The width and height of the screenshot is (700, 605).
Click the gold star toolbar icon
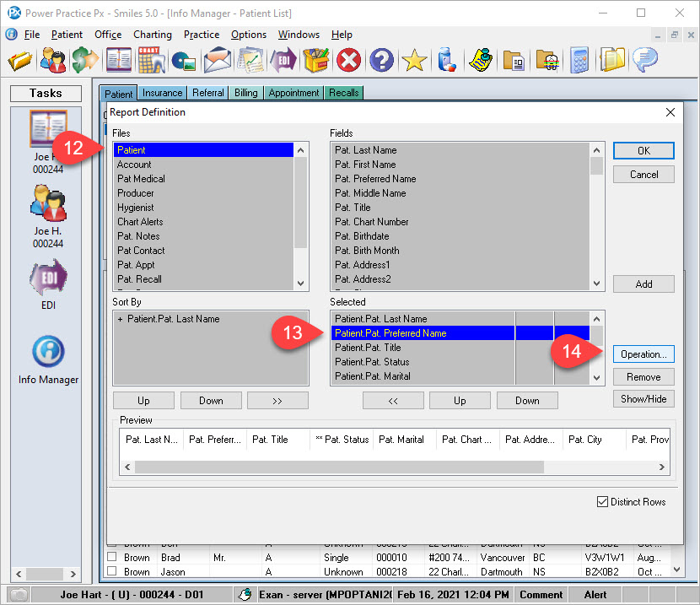414,60
